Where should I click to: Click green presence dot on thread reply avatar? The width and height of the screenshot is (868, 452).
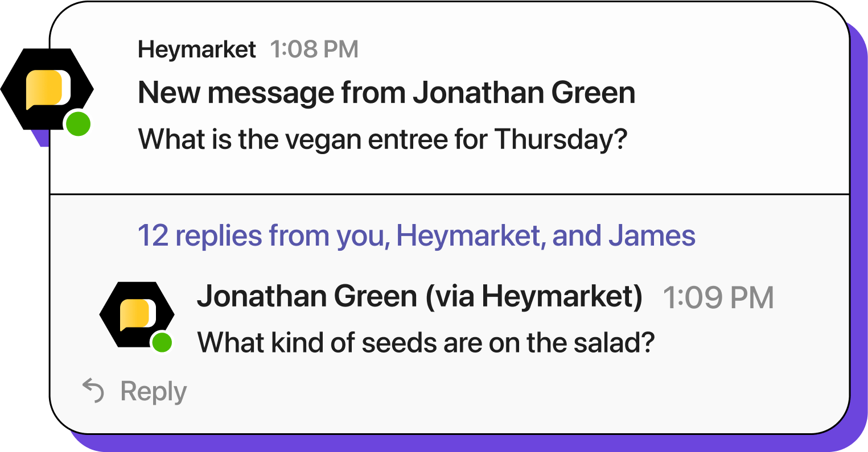pos(162,342)
